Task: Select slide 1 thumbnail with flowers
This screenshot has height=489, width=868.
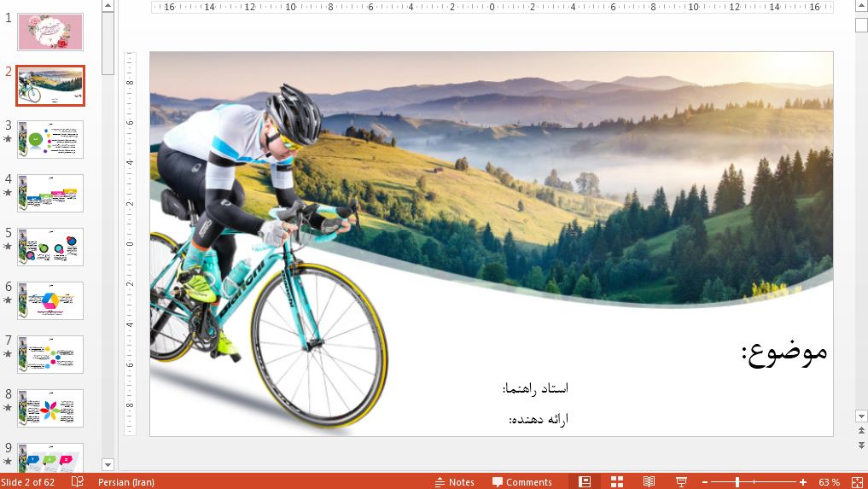Action: tap(50, 32)
